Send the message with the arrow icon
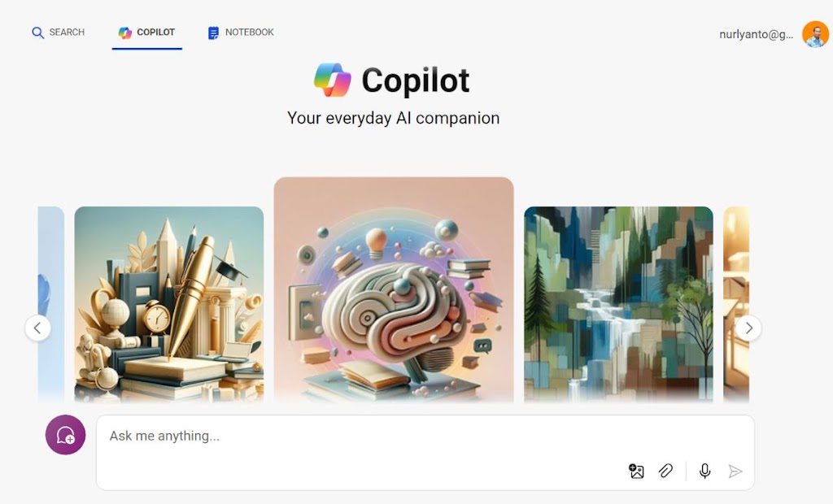 735,471
